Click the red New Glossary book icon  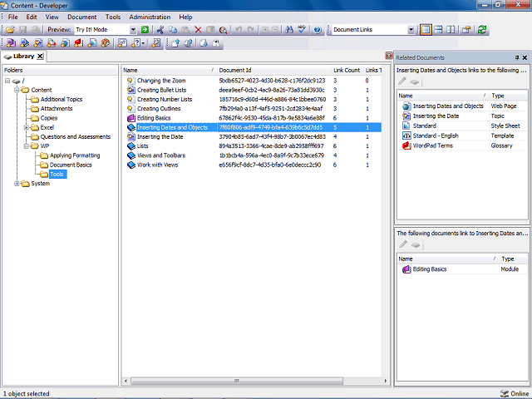click(79, 43)
